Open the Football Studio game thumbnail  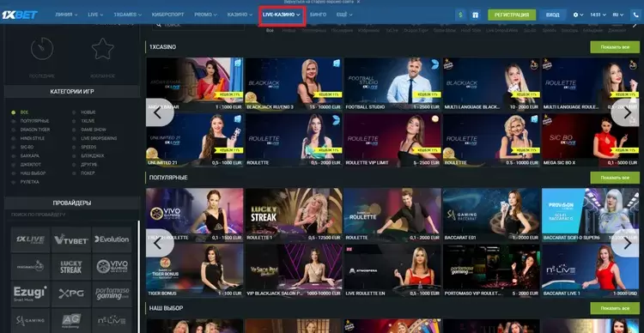(392, 84)
